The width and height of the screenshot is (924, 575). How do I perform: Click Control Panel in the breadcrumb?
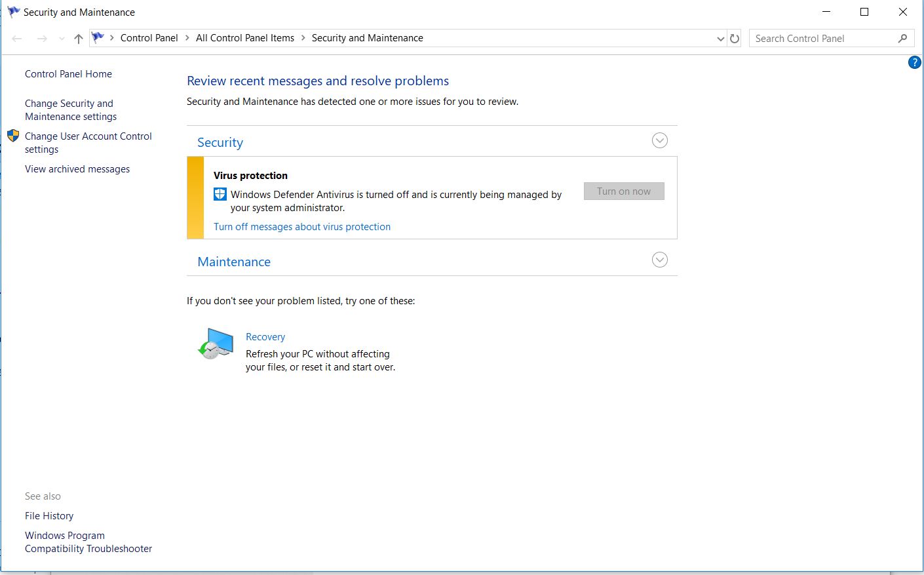pos(149,38)
